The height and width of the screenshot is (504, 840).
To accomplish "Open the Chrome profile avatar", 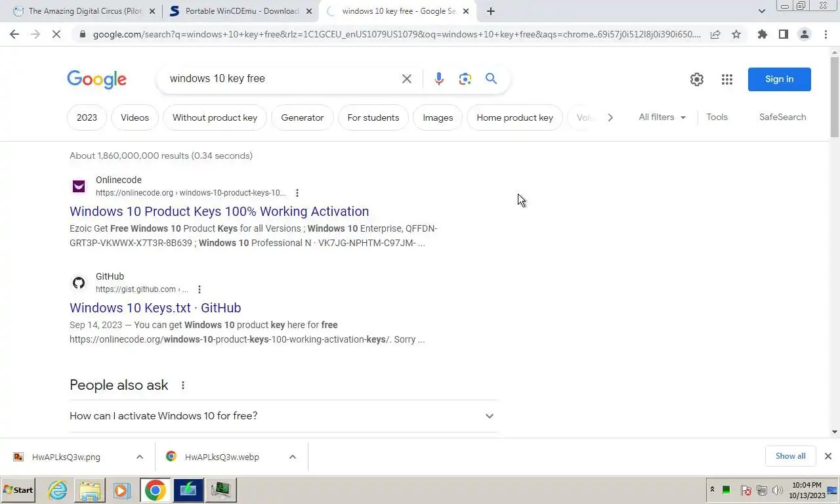I will (804, 34).
